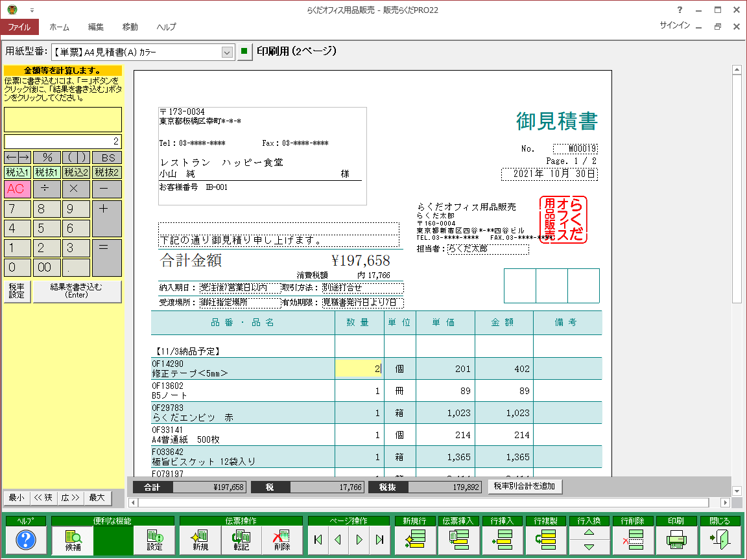Click the 広>> widen panel button

(x=71, y=498)
